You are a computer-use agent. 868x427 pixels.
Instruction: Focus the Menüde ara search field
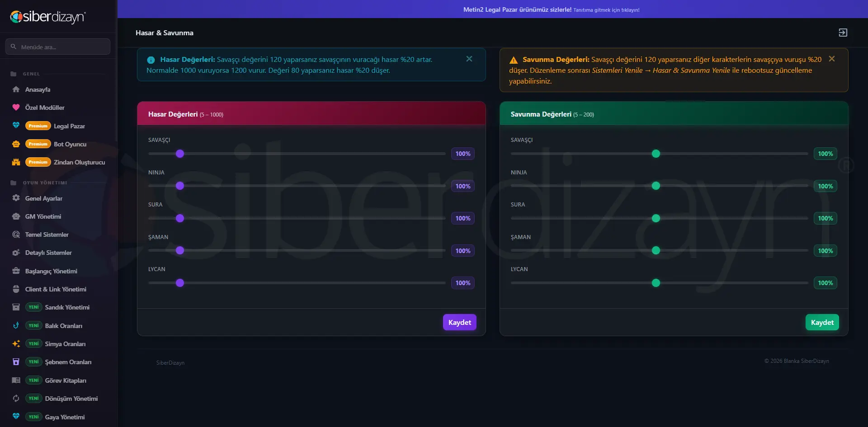click(58, 47)
